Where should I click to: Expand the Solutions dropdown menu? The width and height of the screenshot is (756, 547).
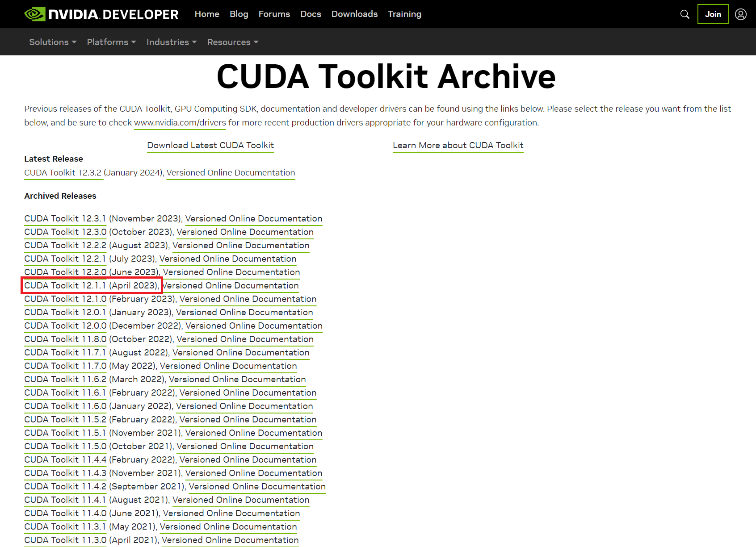click(53, 42)
